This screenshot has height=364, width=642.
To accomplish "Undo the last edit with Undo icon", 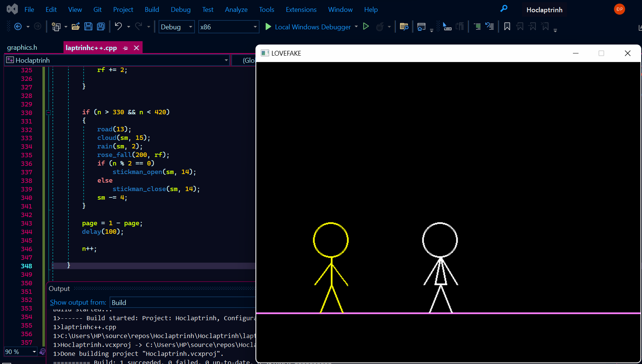I will (x=118, y=26).
